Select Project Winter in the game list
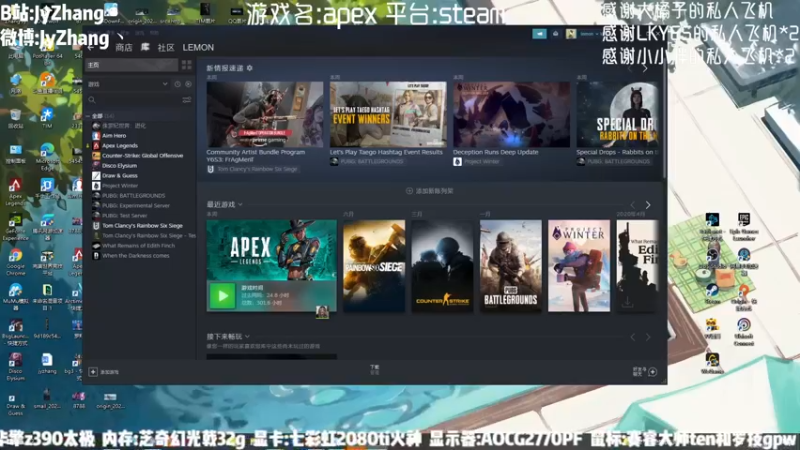800x450 pixels. tap(119, 186)
